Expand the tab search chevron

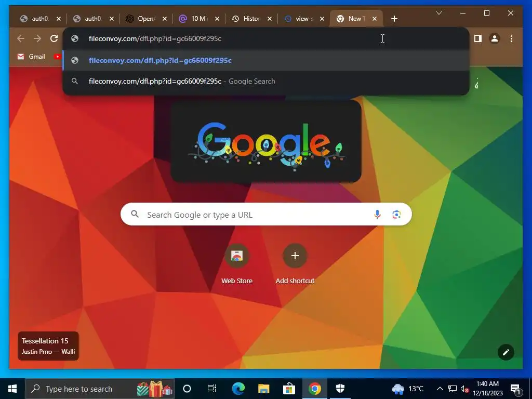438,13
